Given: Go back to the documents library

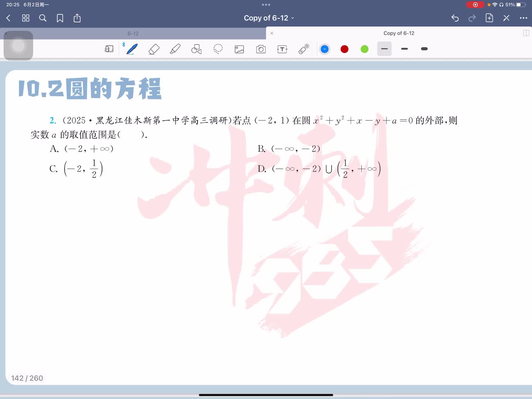Looking at the screenshot, I should point(8,18).
